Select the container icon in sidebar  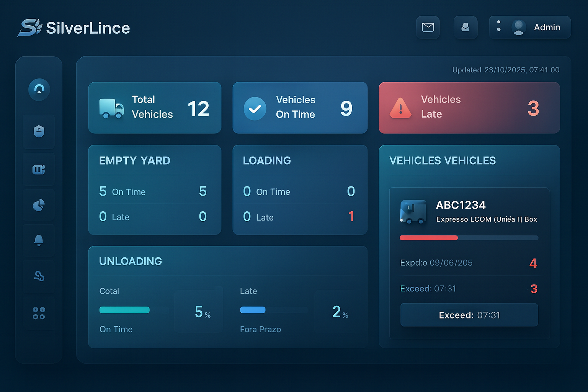[x=39, y=169]
